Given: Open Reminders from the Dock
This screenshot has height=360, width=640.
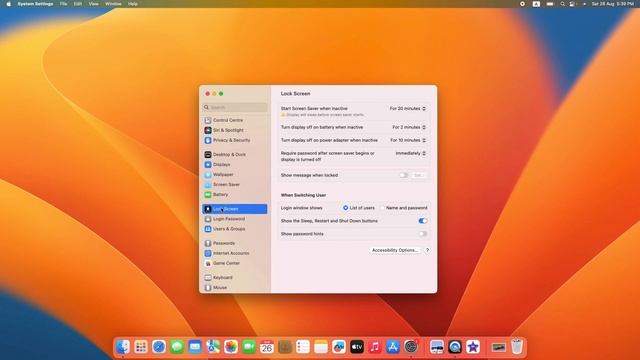Looking at the screenshot, I should (303, 347).
